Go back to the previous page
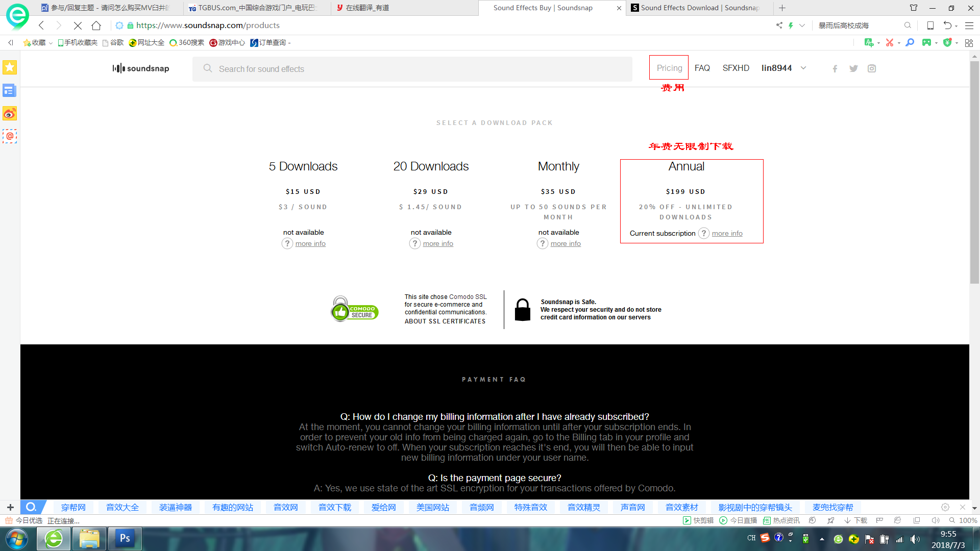This screenshot has width=980, height=551. pyautogui.click(x=41, y=26)
